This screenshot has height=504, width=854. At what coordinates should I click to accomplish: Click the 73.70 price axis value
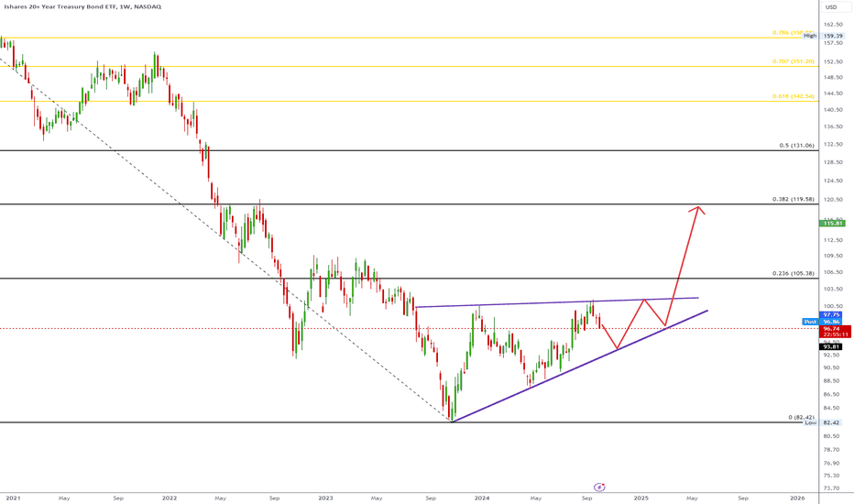tap(832, 488)
